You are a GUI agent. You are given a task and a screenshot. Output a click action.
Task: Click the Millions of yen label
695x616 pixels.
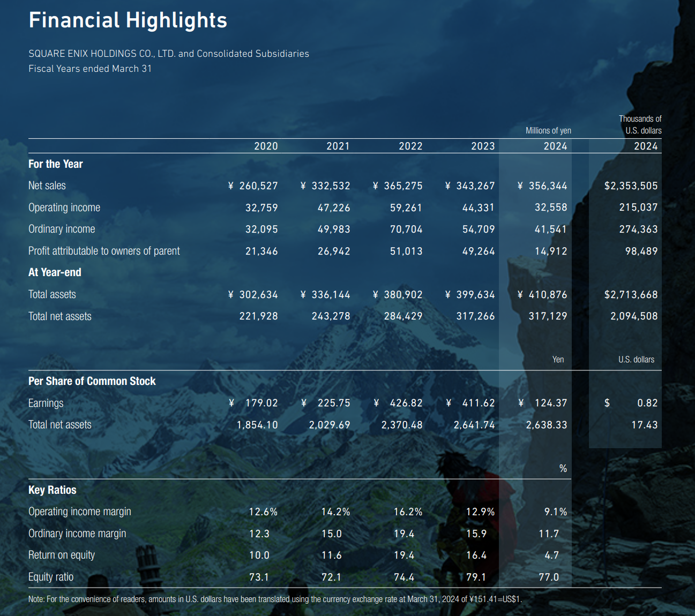point(548,131)
